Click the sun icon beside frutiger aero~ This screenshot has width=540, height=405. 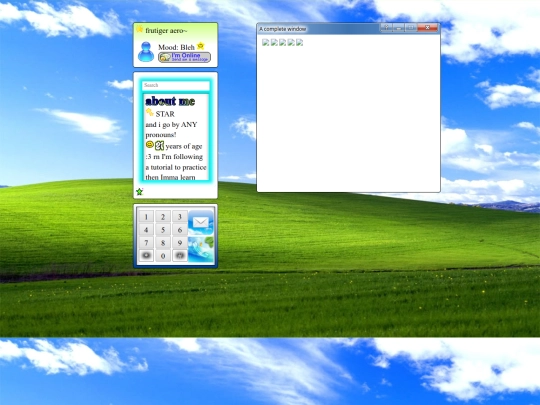click(139, 29)
